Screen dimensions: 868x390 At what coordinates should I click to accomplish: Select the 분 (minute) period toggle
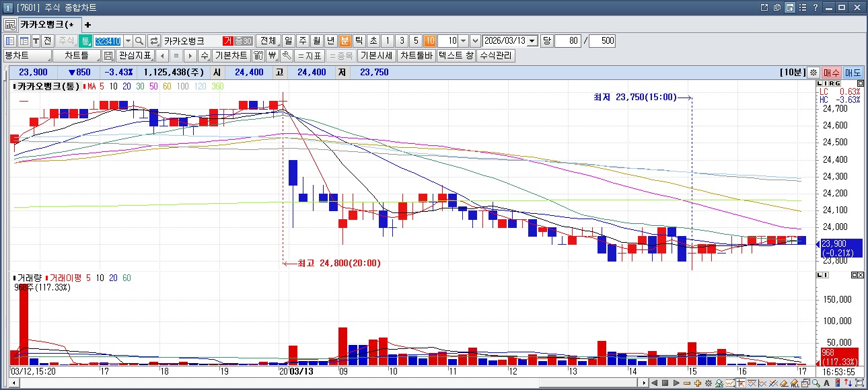[x=345, y=41]
